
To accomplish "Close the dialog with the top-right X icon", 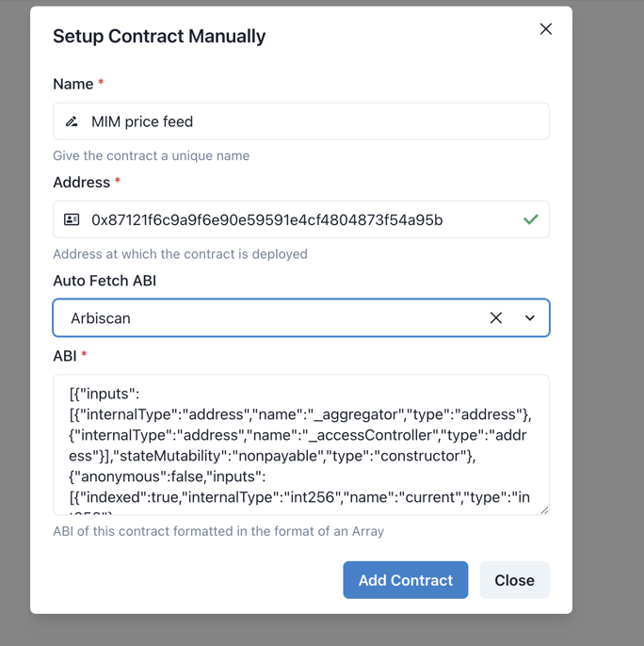I will tap(546, 29).
